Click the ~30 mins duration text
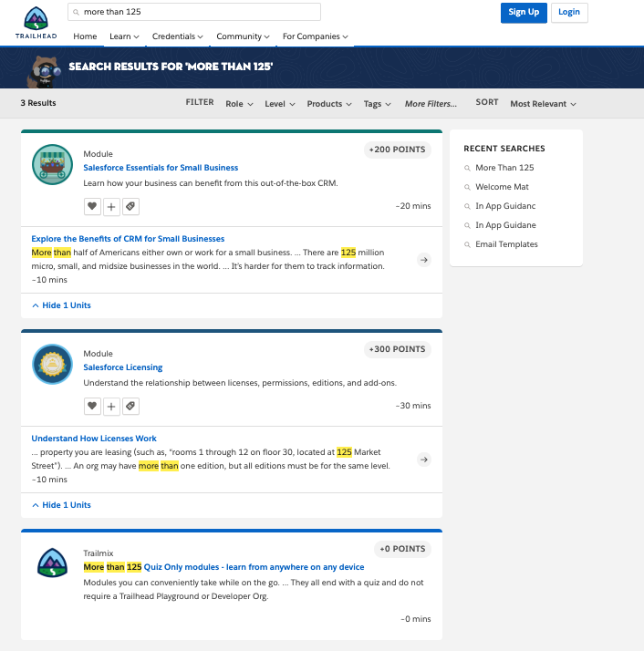The height and width of the screenshot is (651, 644). (x=413, y=406)
